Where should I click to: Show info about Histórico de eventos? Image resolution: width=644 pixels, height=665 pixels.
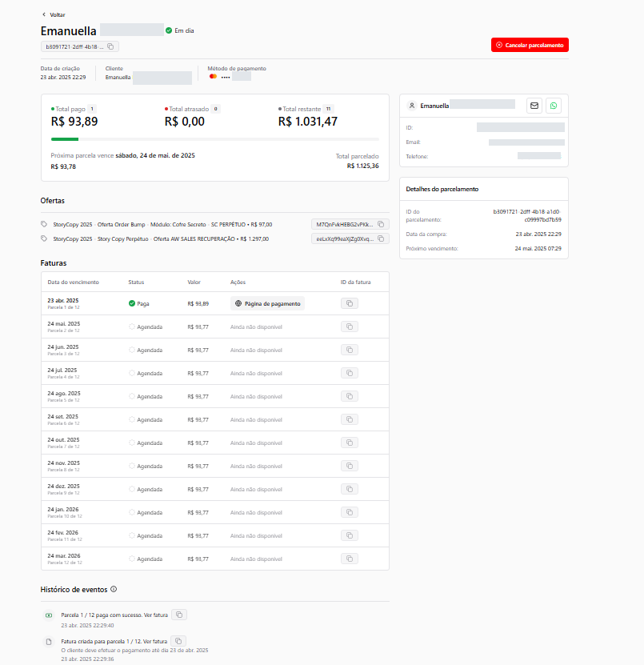click(114, 589)
